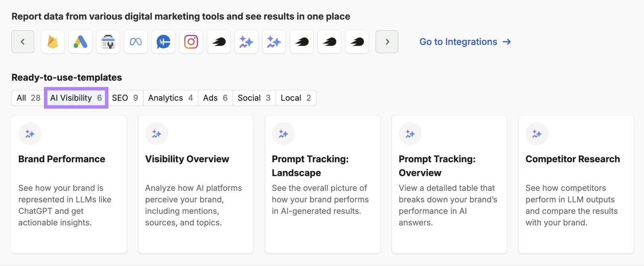
Task: Open the Instagram integration icon
Action: tap(191, 42)
